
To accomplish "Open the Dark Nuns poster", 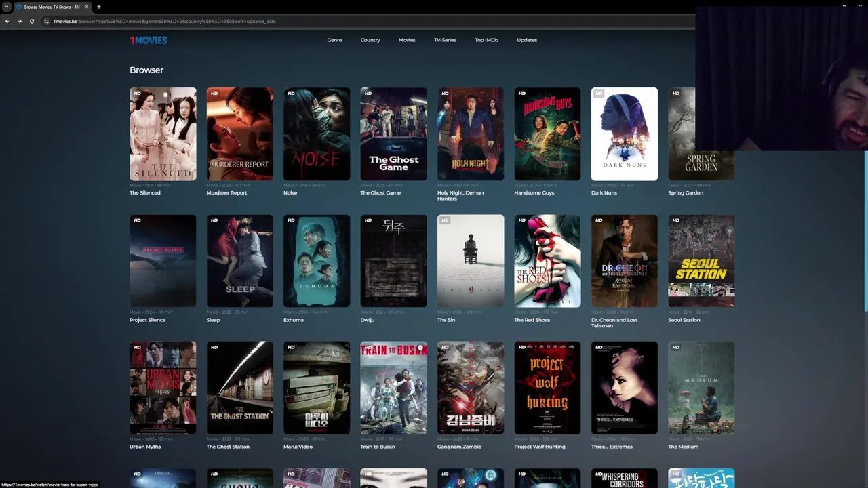I will click(625, 134).
